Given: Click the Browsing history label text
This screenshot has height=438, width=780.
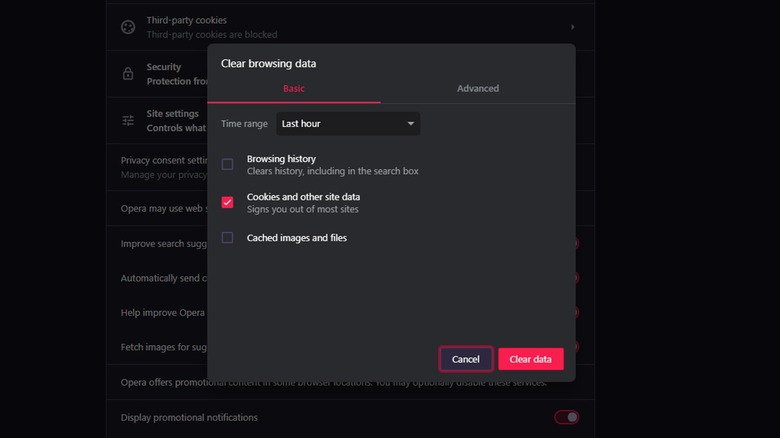Looking at the screenshot, I should click(281, 159).
